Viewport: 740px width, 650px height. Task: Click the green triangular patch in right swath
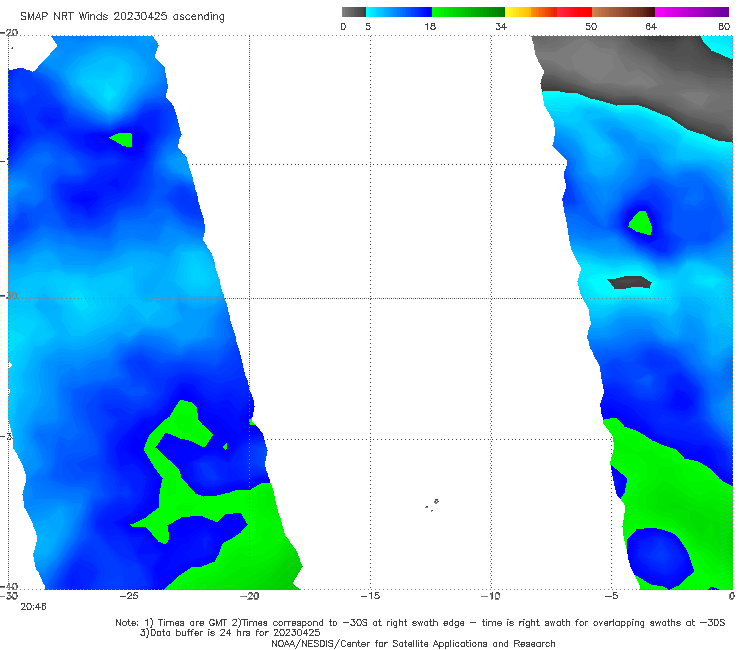point(641,223)
